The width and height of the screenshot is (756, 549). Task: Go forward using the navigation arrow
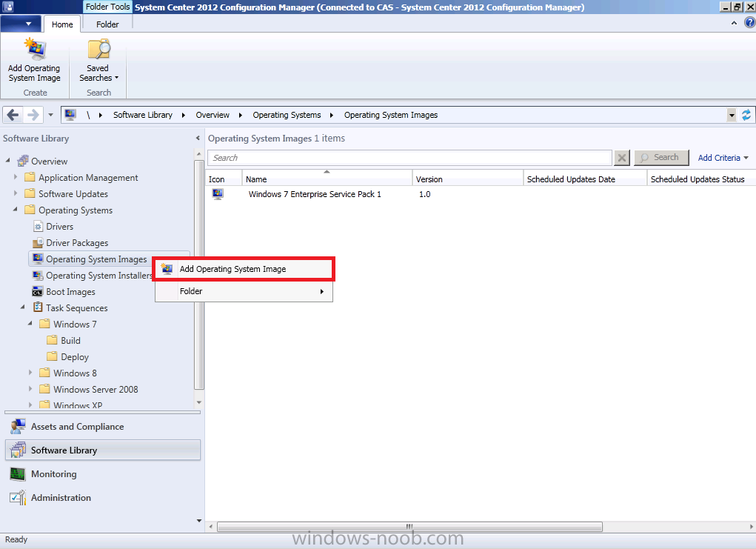point(33,115)
